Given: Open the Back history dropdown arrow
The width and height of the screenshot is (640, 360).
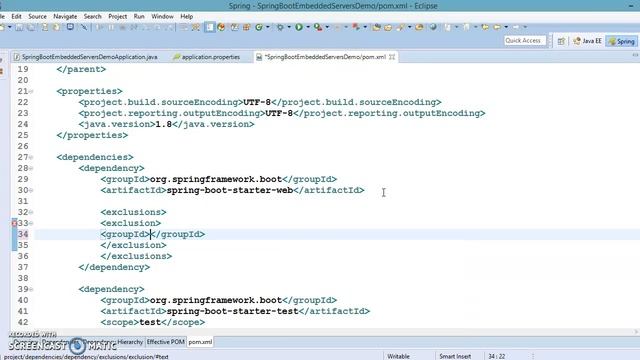Looking at the screenshot, I should [506, 27].
